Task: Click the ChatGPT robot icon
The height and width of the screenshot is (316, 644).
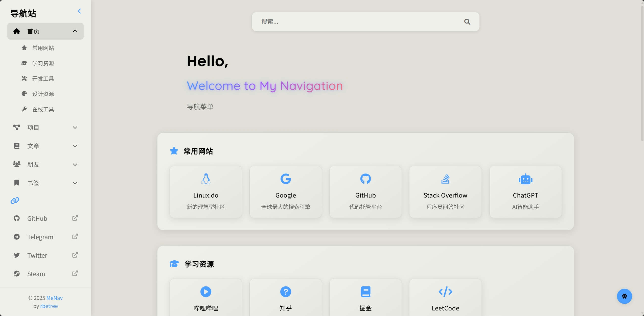Action: (525, 179)
